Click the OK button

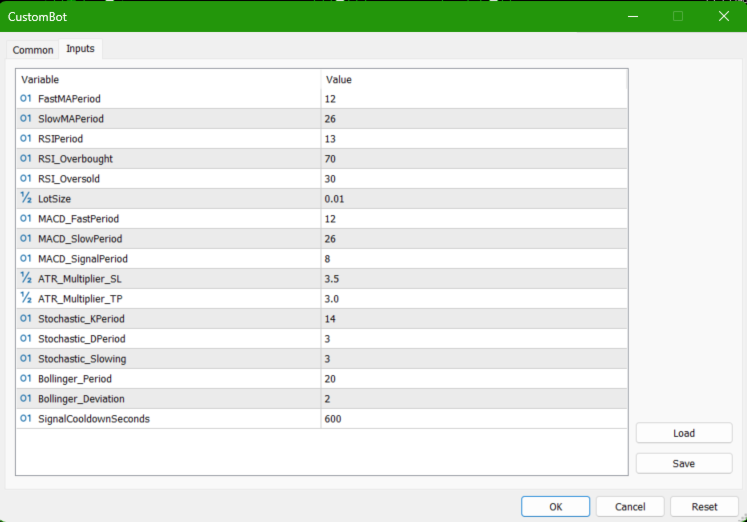[555, 507]
